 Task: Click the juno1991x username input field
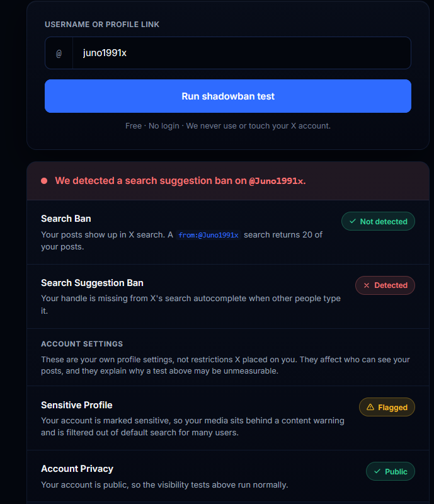coord(242,53)
